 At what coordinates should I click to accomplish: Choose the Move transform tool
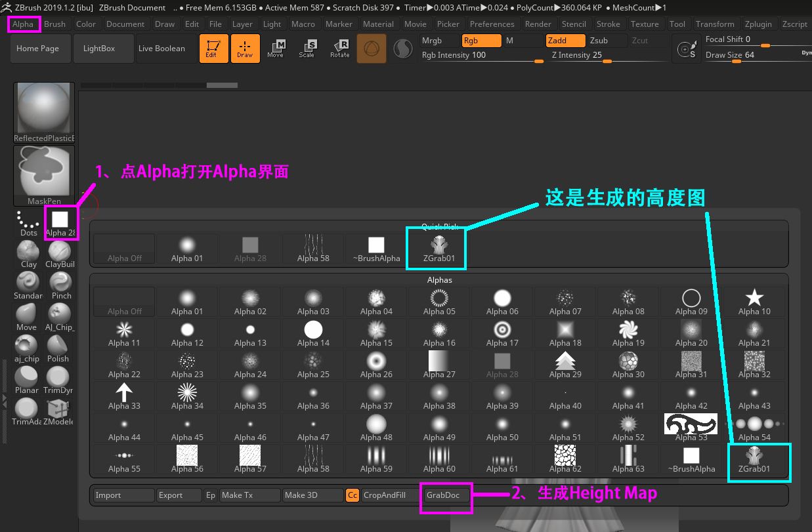pos(276,49)
